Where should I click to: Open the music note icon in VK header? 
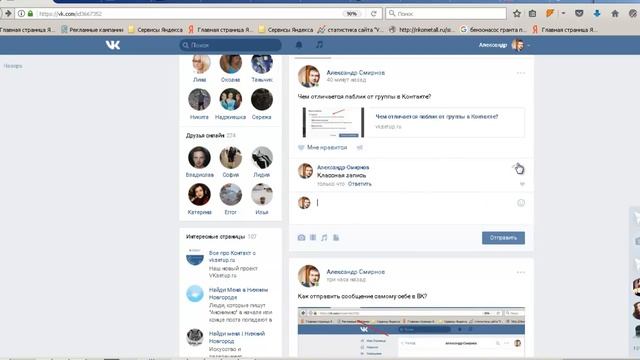[319, 44]
